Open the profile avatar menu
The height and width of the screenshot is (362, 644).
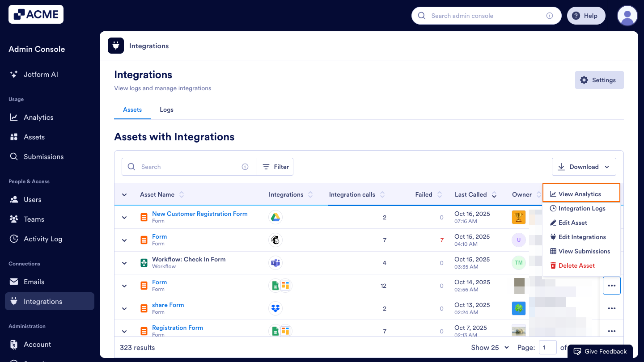(x=627, y=15)
